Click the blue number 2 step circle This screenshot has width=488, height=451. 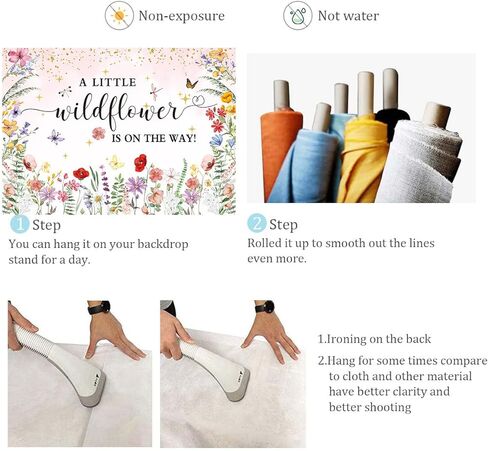click(x=257, y=223)
